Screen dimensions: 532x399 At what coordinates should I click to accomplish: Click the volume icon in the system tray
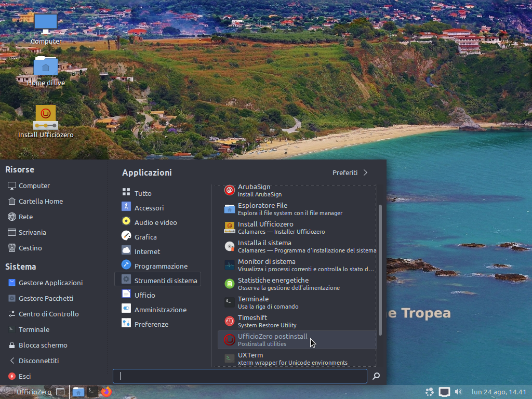(x=458, y=392)
